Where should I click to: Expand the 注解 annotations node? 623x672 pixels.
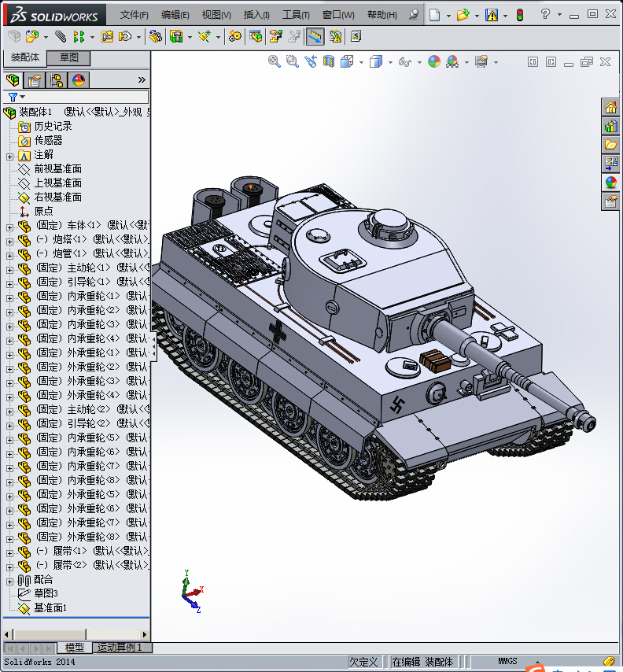pos(10,157)
